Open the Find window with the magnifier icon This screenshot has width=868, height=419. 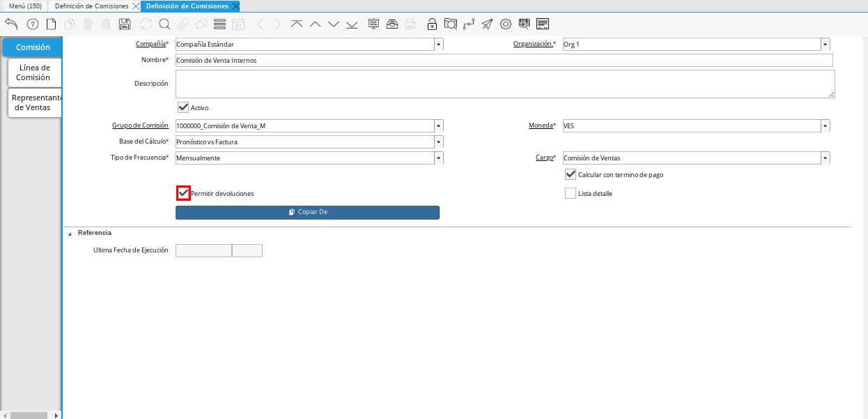[164, 24]
